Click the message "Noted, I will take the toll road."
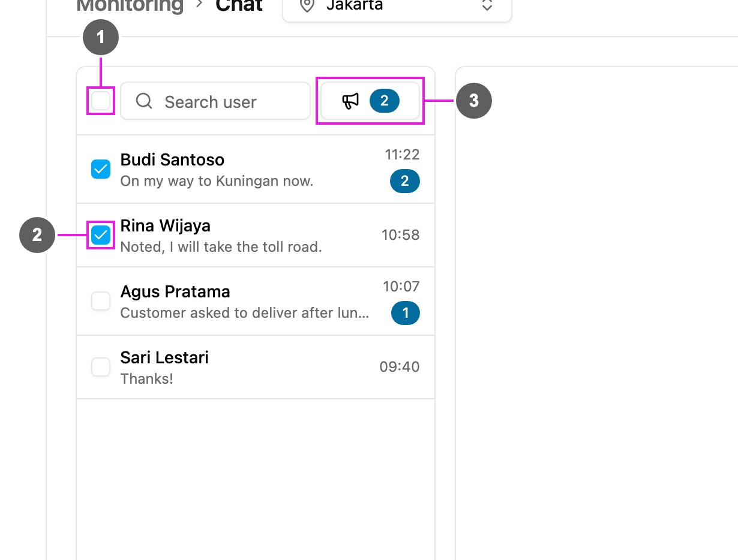Screen dimensions: 738x560 pos(221,247)
